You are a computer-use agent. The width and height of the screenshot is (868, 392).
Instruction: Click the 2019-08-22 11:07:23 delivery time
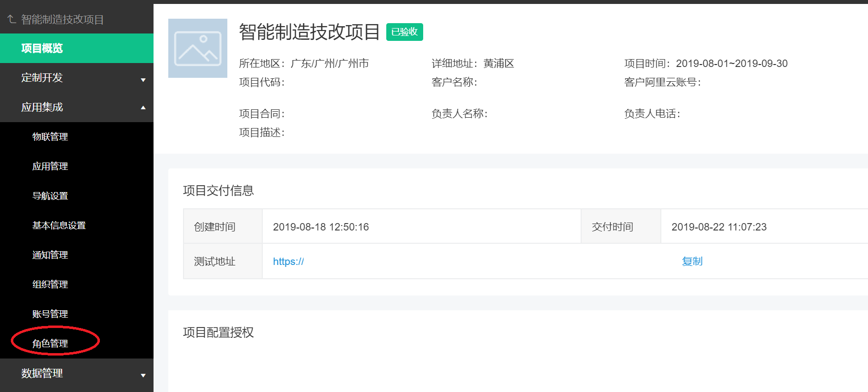pos(719,227)
